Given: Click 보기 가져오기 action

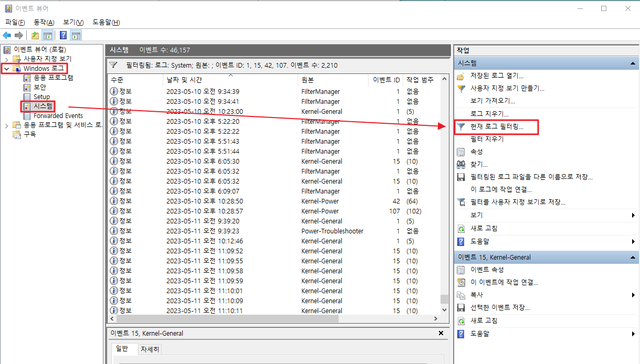Looking at the screenshot, I should tap(492, 101).
